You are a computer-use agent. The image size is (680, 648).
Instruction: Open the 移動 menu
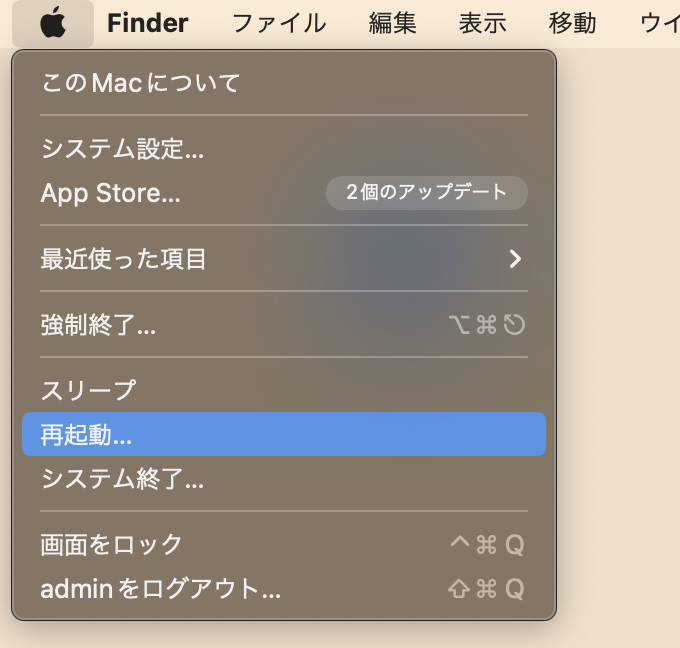click(572, 23)
